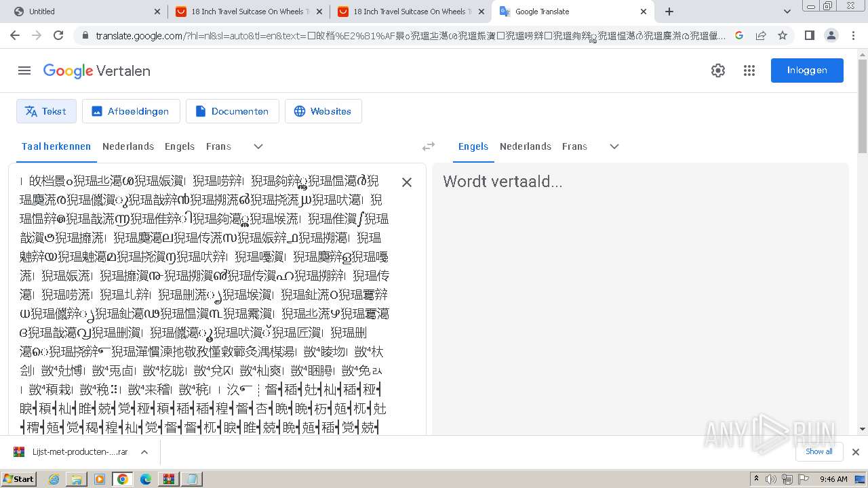Switch to the Untitled tab
This screenshot has height=488, width=868.
[85, 12]
